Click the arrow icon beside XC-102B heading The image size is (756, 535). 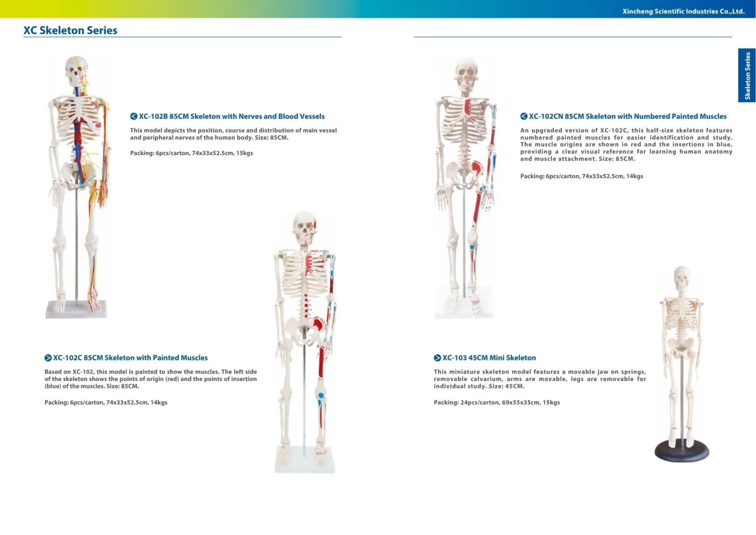133,116
